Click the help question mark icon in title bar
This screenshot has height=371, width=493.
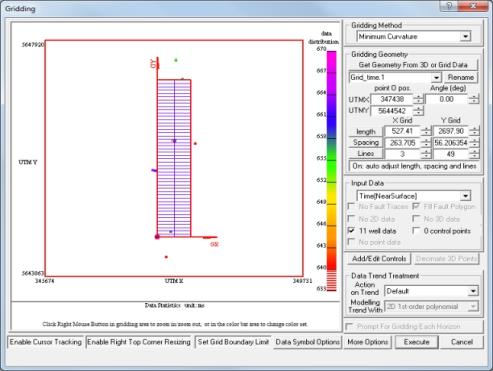(449, 6)
